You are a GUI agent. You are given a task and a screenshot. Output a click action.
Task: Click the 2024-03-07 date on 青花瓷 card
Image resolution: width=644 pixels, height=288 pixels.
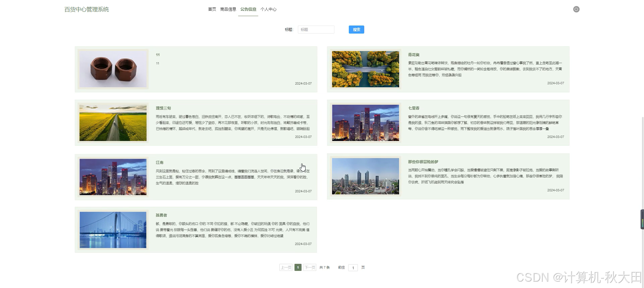tap(555, 83)
